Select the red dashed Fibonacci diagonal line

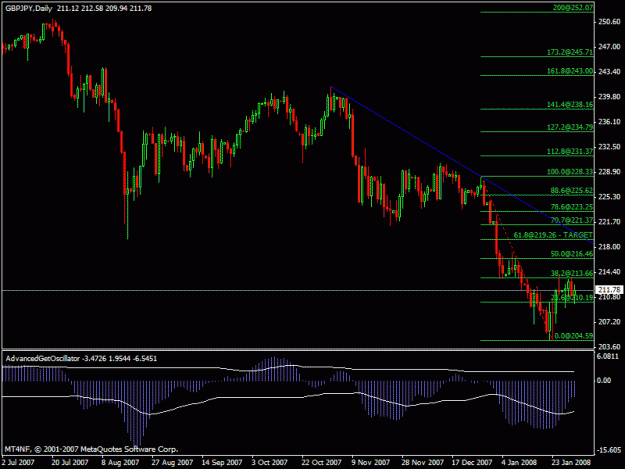[516, 259]
